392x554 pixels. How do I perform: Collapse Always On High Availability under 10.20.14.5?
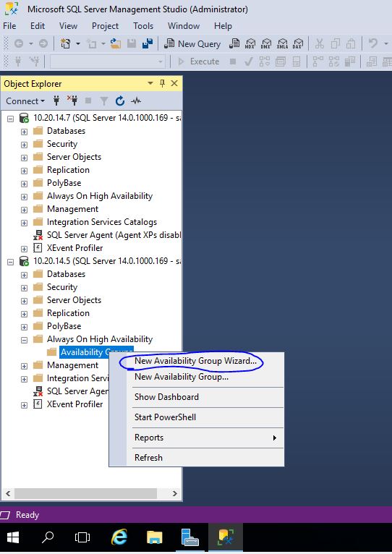click(24, 340)
